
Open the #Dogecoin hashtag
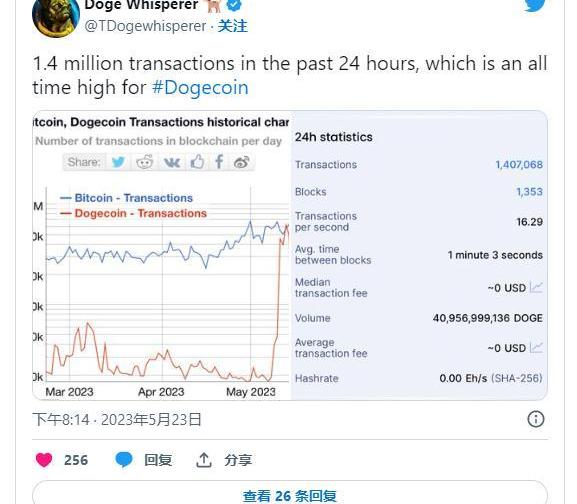200,88
